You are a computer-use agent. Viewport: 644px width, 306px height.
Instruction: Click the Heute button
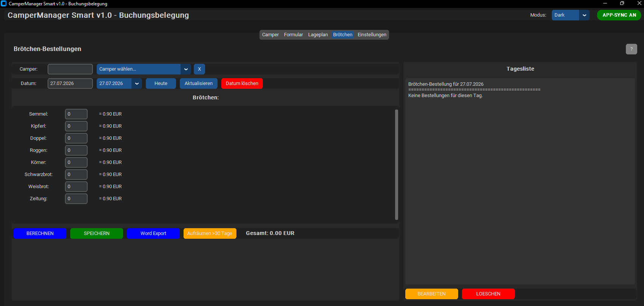[x=161, y=83]
